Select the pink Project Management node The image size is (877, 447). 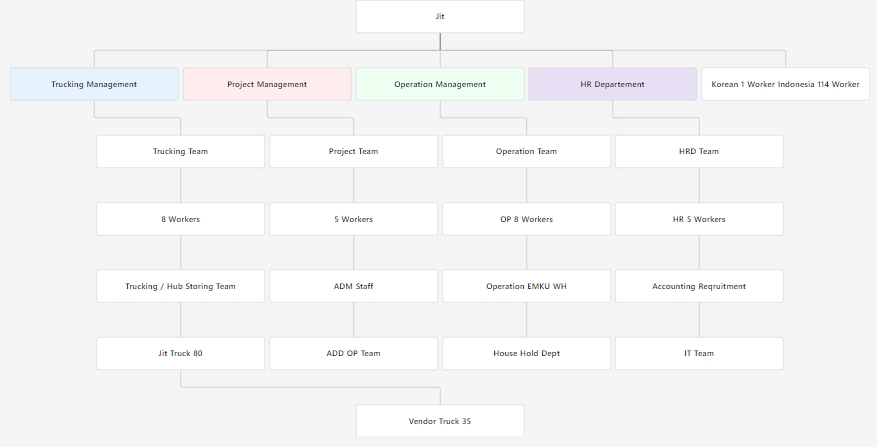pyautogui.click(x=267, y=84)
